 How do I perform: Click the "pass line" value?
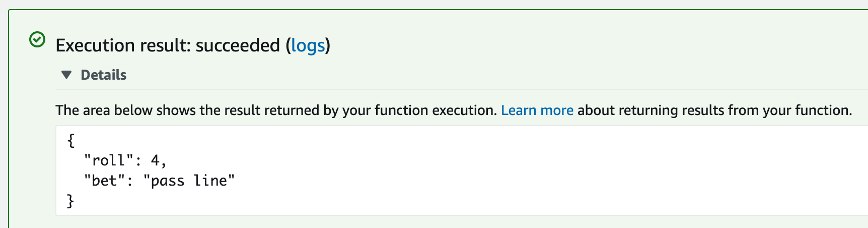(x=189, y=181)
